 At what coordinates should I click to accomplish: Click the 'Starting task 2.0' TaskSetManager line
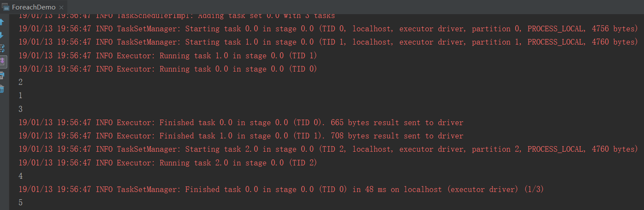point(328,149)
